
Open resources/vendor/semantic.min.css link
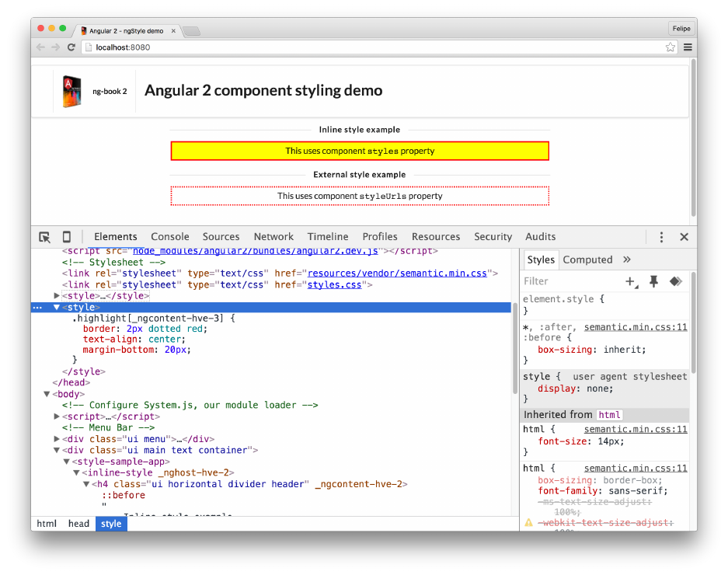coord(397,274)
